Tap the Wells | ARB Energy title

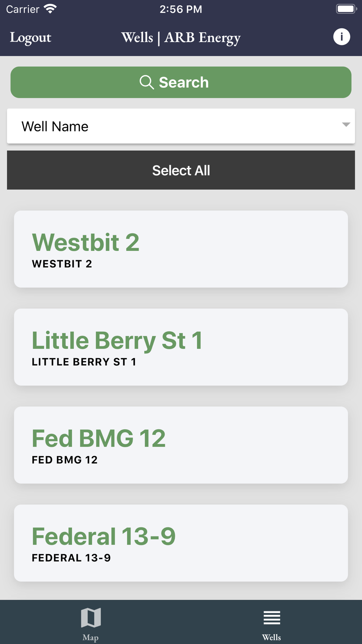(x=181, y=37)
